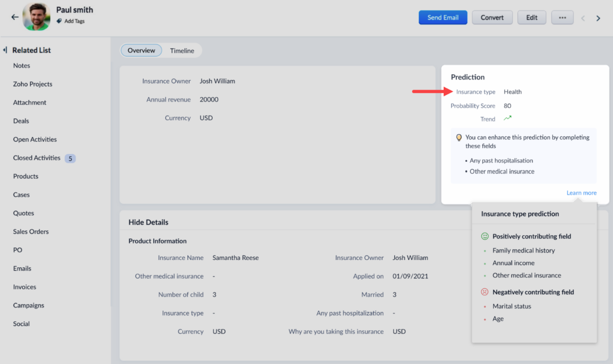613x364 pixels.
Task: Go to previous record with left chevron
Action: 583,18
